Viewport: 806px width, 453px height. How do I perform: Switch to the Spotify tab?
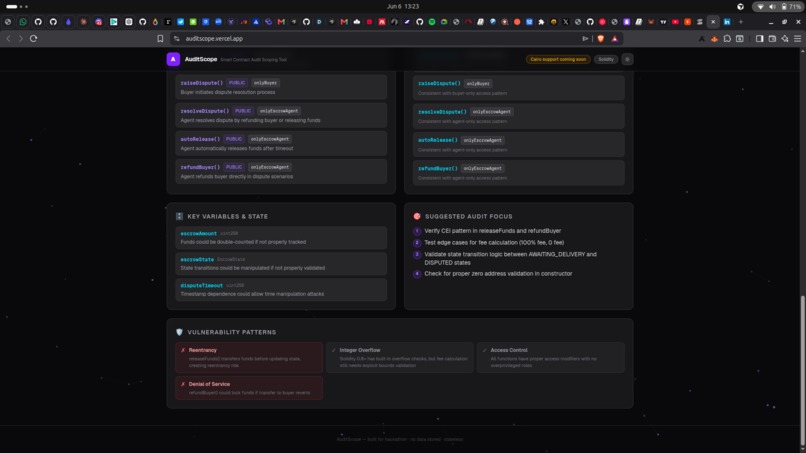(x=432, y=22)
